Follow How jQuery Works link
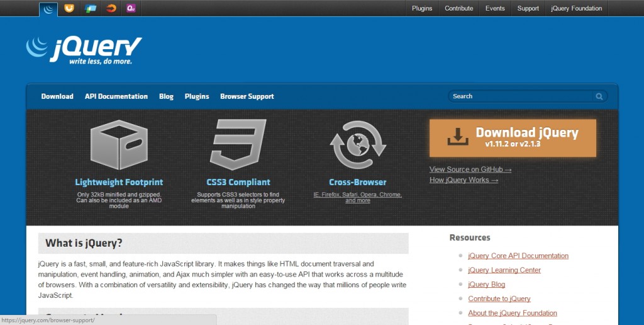This screenshot has height=325, width=644. (x=464, y=180)
